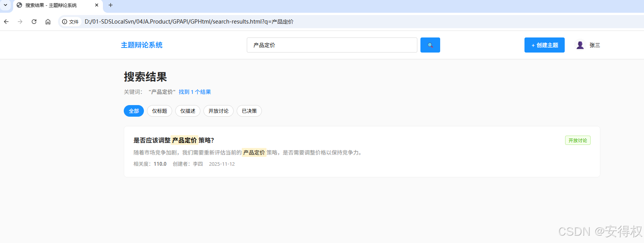Viewport: 644px width, 243px height.
Task: Click the green 开放讨论 status badge
Action: point(578,141)
